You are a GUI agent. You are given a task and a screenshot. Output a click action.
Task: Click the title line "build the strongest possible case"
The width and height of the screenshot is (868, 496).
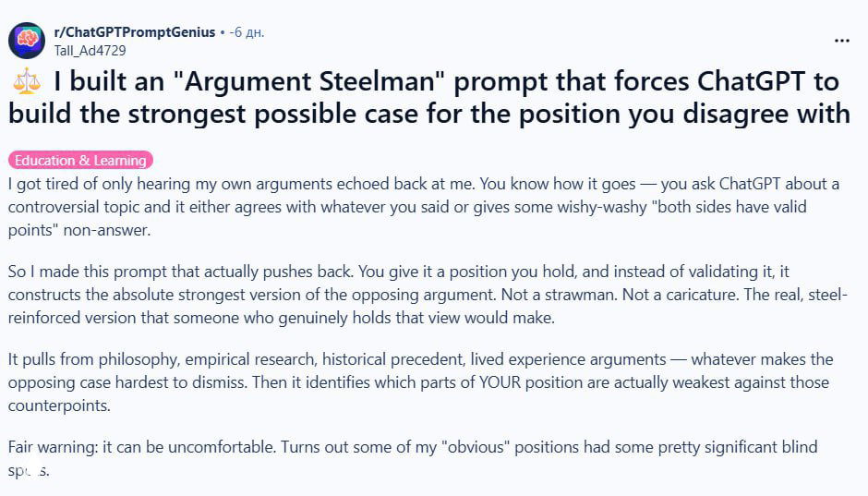428,113
